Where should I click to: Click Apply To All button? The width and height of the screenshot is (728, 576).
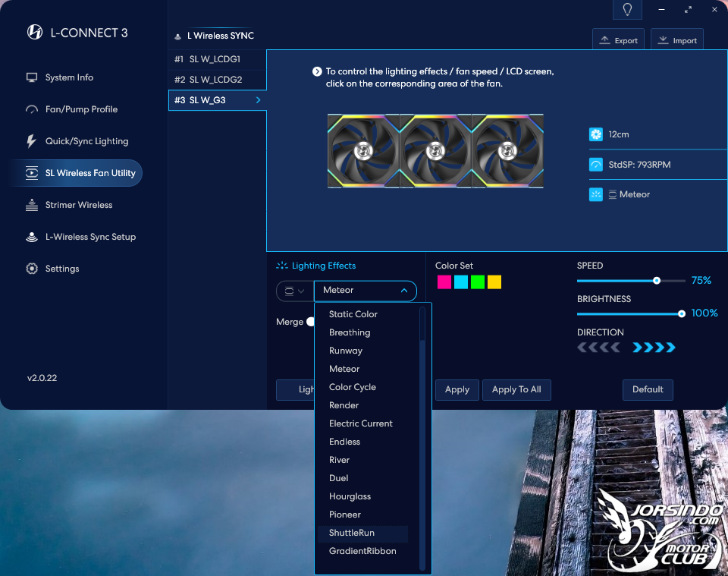click(x=516, y=390)
